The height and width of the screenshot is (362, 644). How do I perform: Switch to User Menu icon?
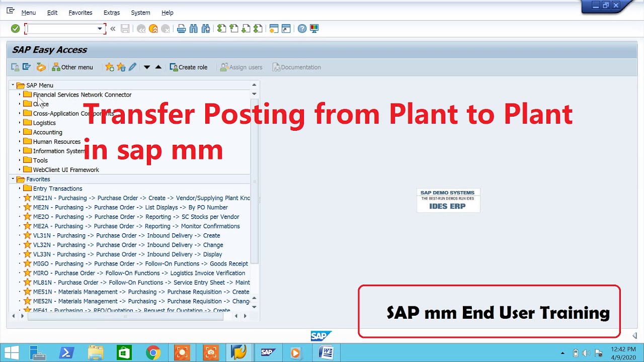click(x=15, y=67)
